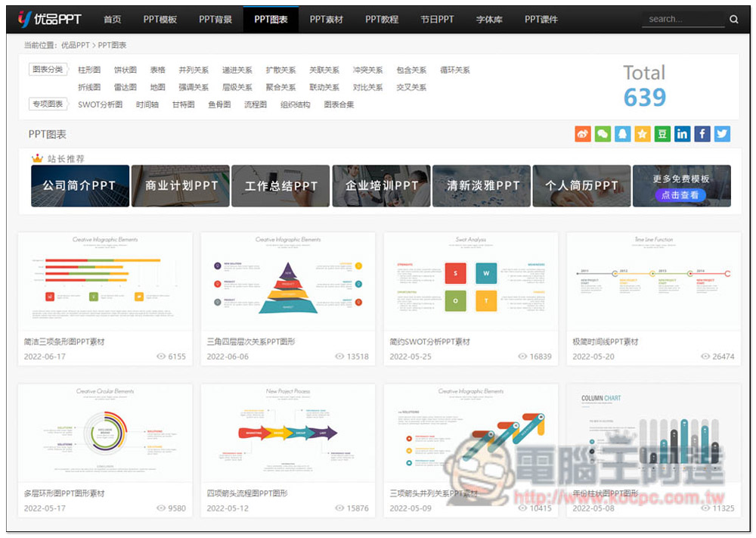Share page via LinkedIn icon
The height and width of the screenshot is (538, 756).
pyautogui.click(x=682, y=134)
